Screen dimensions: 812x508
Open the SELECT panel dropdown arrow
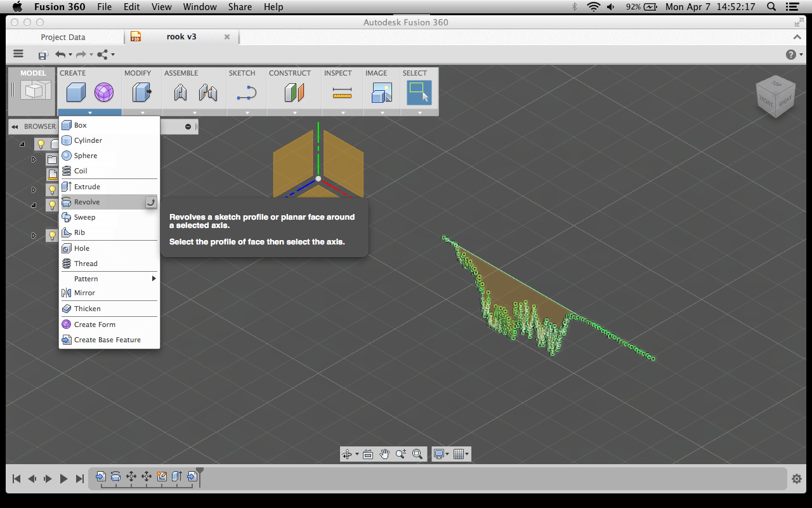tap(420, 112)
